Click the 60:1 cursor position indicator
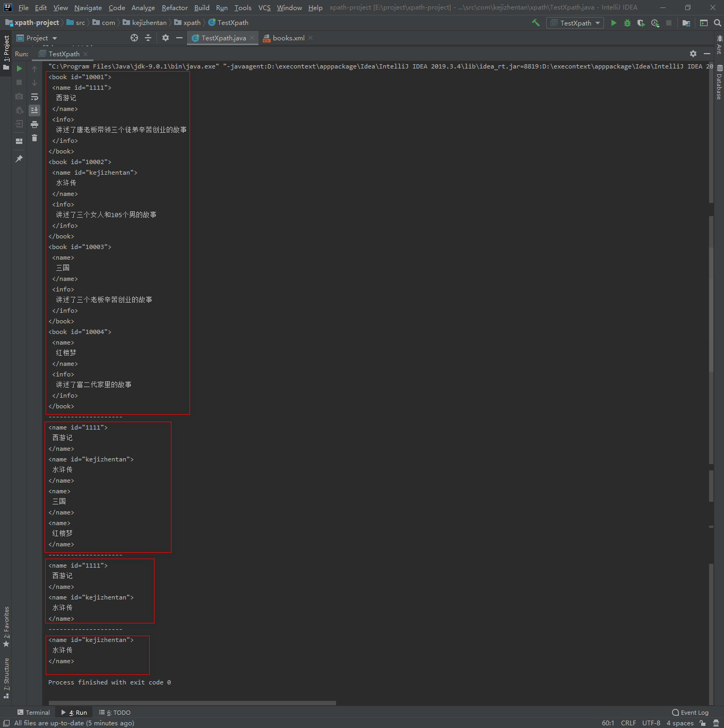Viewport: 724px width, 728px height. click(x=608, y=723)
